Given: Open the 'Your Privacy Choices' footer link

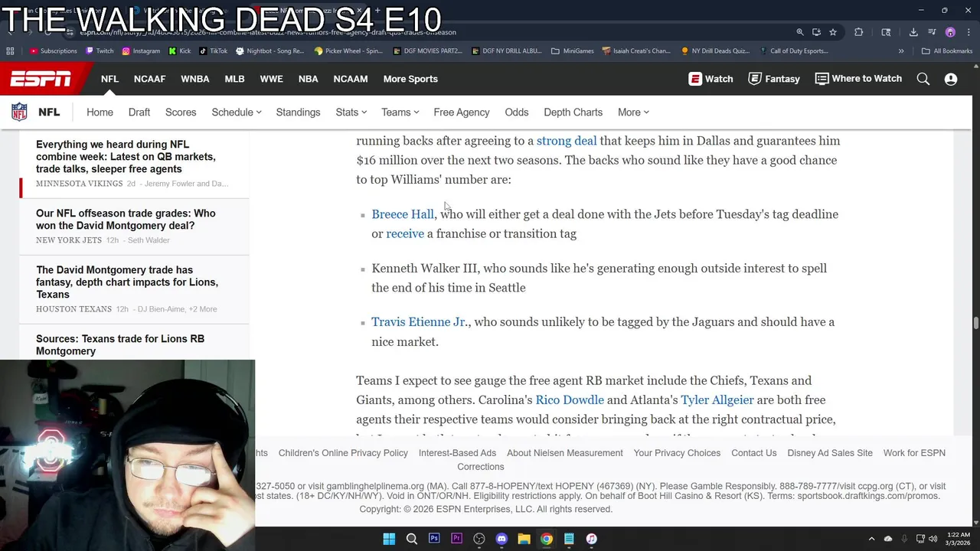Looking at the screenshot, I should coord(677,453).
